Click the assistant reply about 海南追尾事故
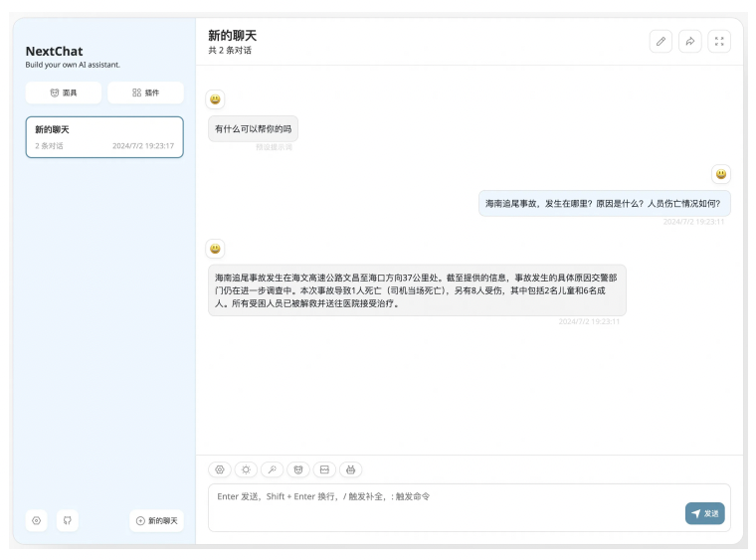 click(417, 289)
